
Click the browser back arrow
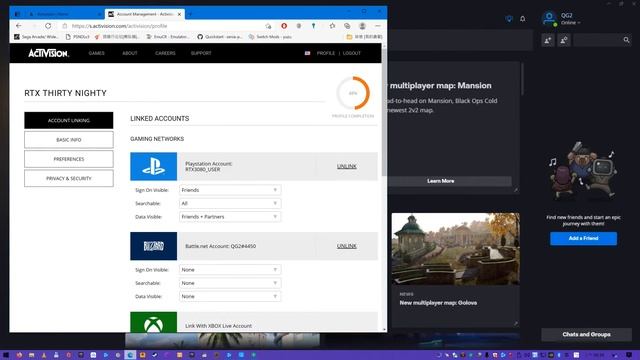pos(19,26)
